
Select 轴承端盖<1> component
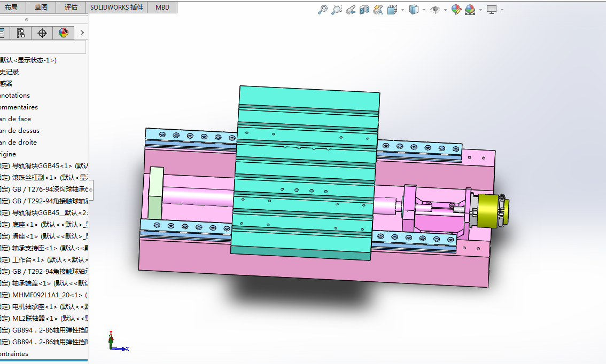[x=44, y=283]
